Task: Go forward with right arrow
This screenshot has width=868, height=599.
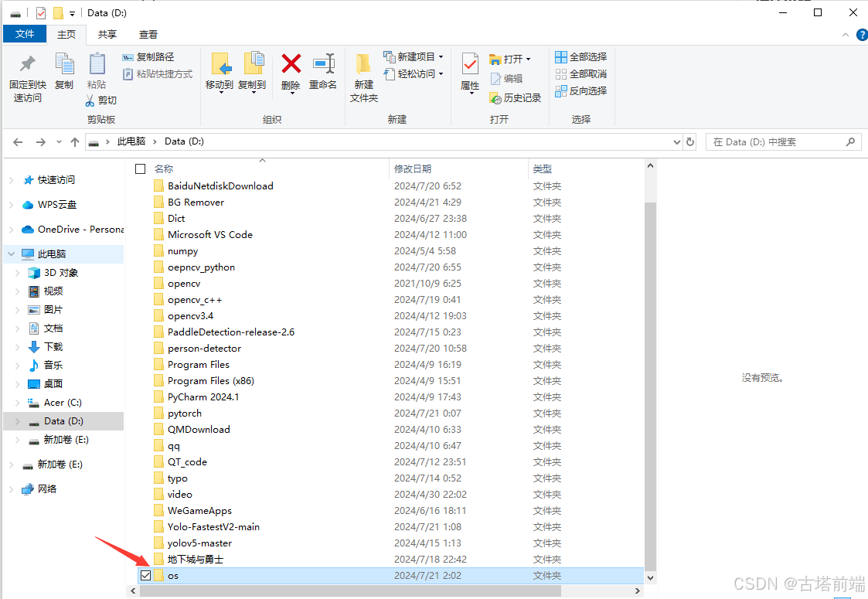Action: click(40, 142)
